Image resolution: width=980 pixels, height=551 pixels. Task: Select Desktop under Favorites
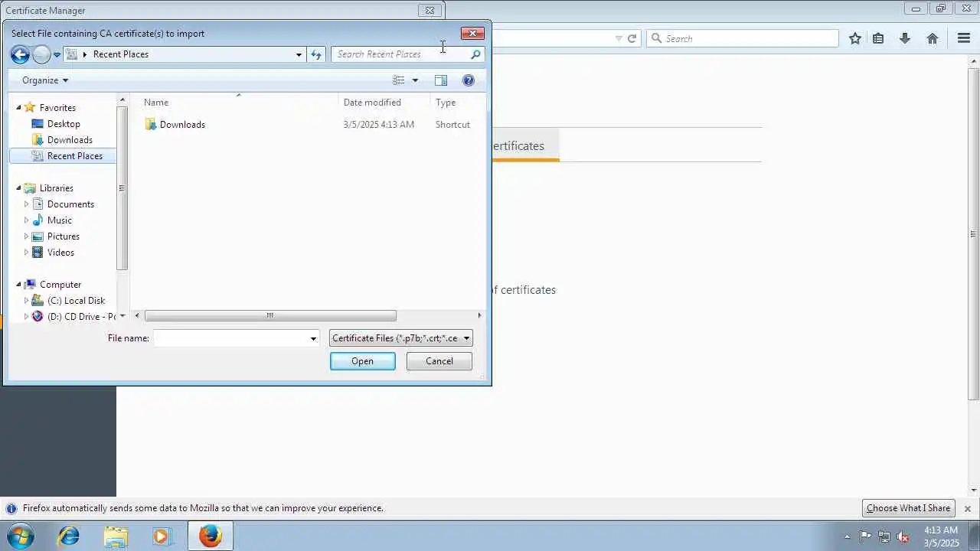click(64, 124)
